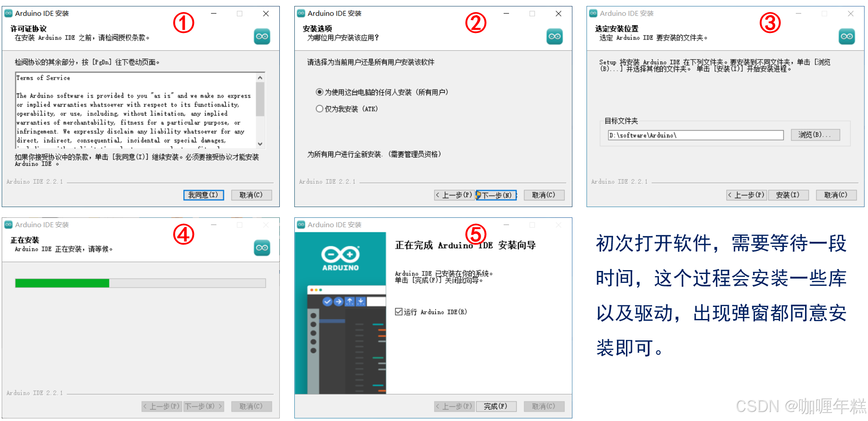Click 上一步(P) in the install options window
This screenshot has width=868, height=421.
(x=454, y=195)
